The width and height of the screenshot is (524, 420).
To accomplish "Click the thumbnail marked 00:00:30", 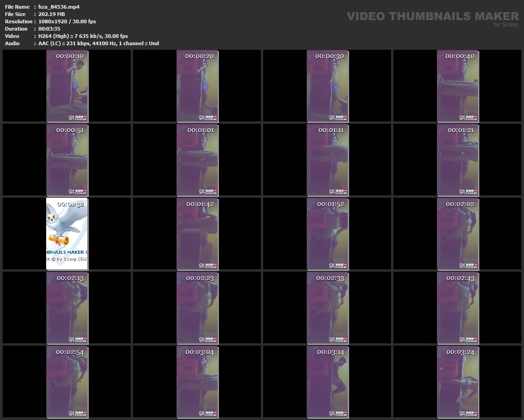I will point(327,86).
